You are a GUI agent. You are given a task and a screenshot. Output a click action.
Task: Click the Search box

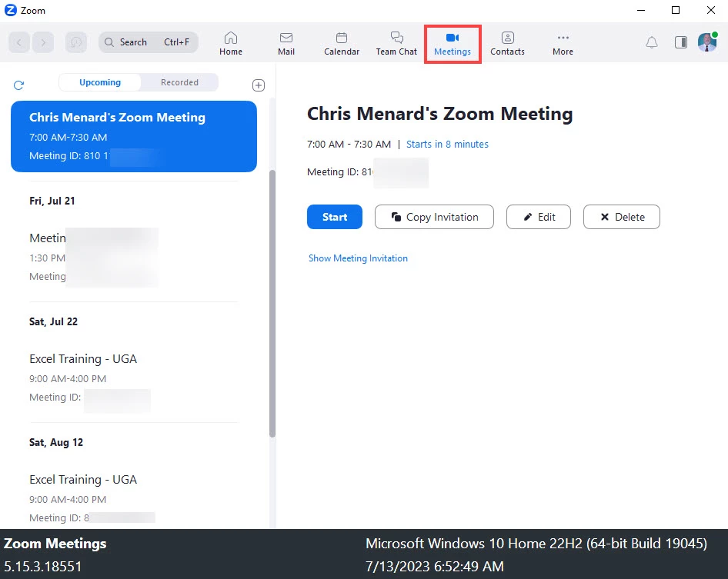point(149,42)
